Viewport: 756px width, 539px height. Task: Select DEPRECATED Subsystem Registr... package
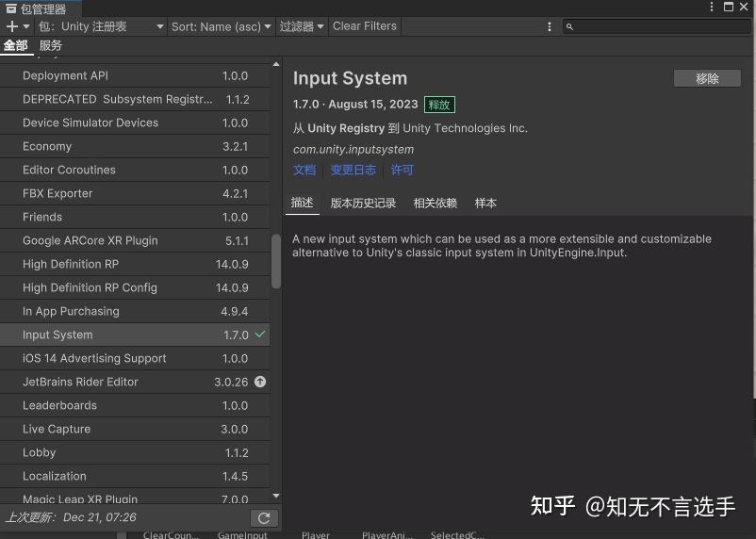(x=135, y=99)
